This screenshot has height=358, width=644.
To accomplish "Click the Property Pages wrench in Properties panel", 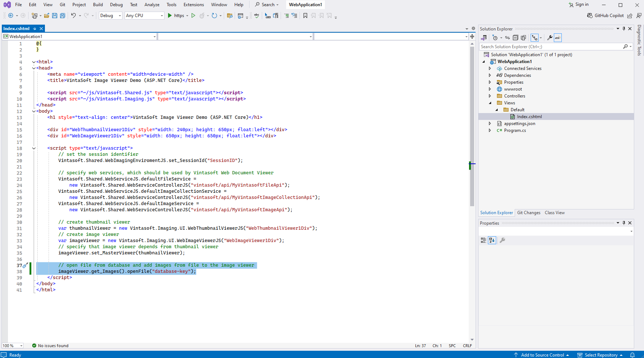I will [502, 240].
